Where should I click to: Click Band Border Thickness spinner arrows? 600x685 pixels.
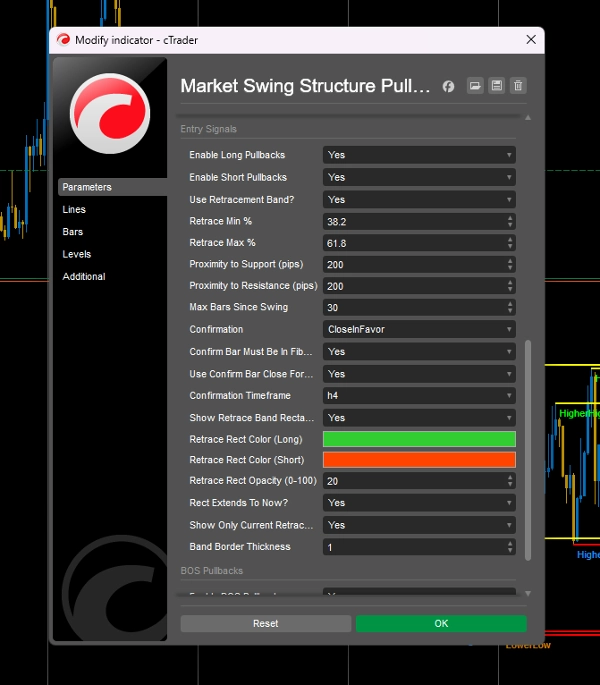[x=510, y=547]
